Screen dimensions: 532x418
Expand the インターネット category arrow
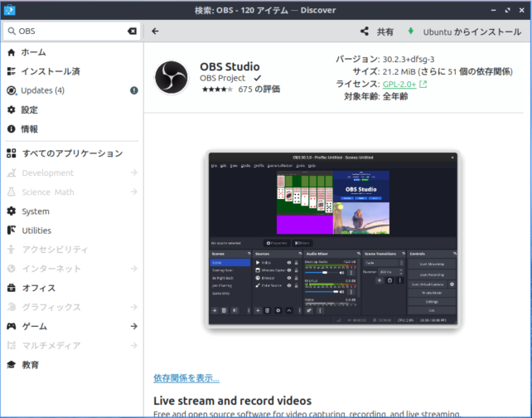pos(134,269)
